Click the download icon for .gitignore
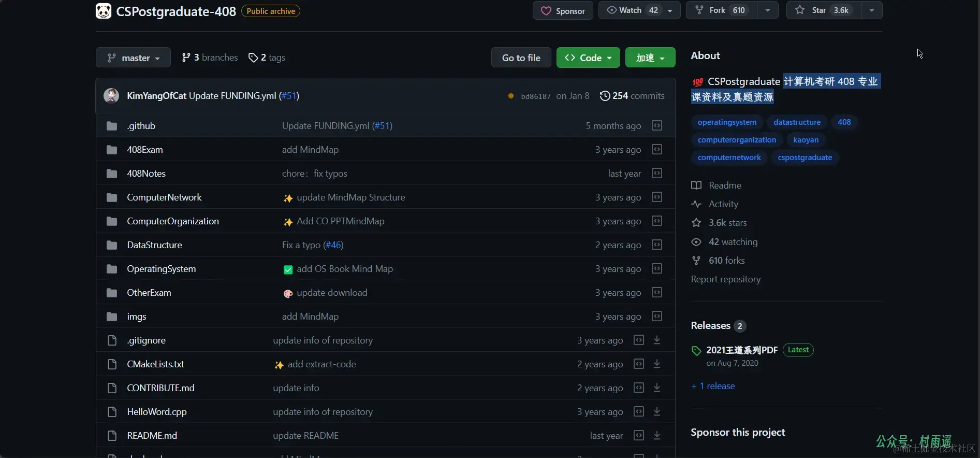 [657, 340]
